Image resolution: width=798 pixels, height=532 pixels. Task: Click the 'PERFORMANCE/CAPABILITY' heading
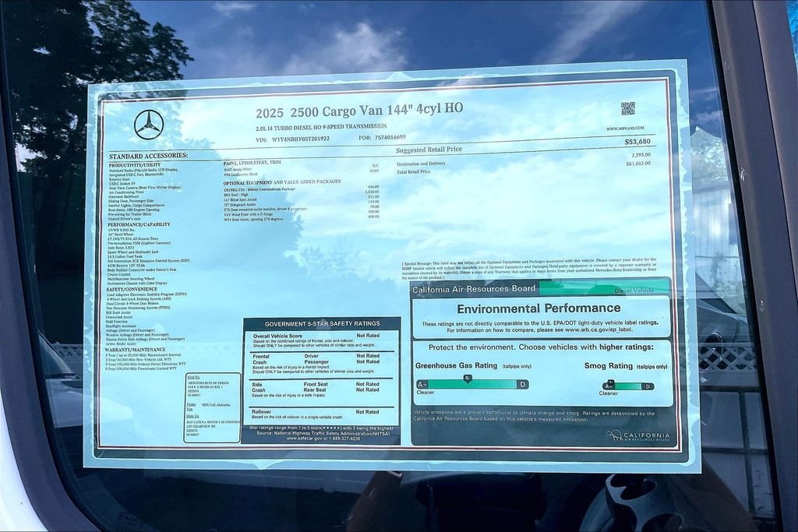[x=139, y=224]
